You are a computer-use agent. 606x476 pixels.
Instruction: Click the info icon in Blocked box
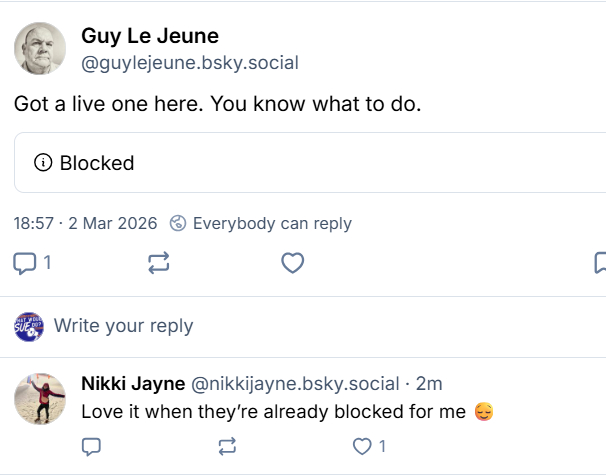[43, 163]
